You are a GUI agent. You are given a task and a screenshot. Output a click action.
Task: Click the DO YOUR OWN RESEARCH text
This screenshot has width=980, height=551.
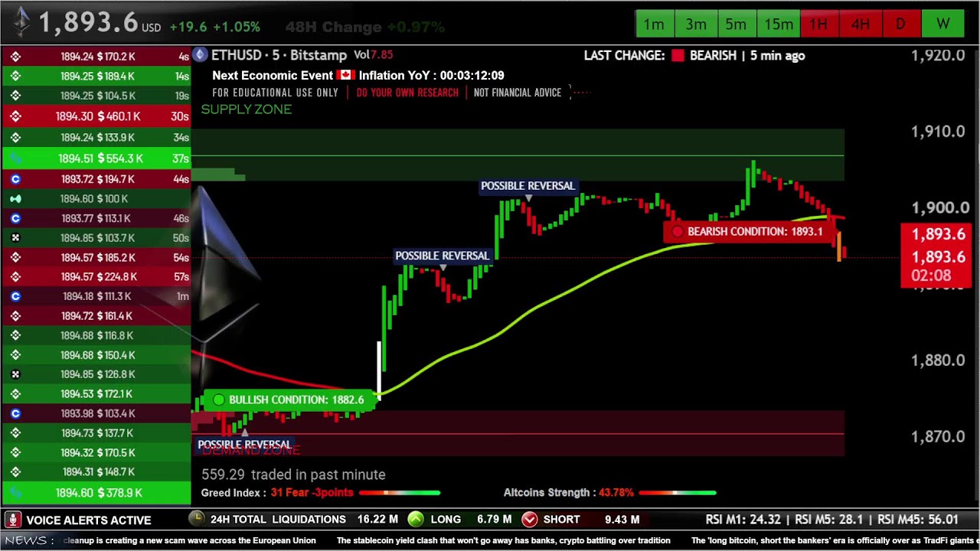pyautogui.click(x=407, y=93)
